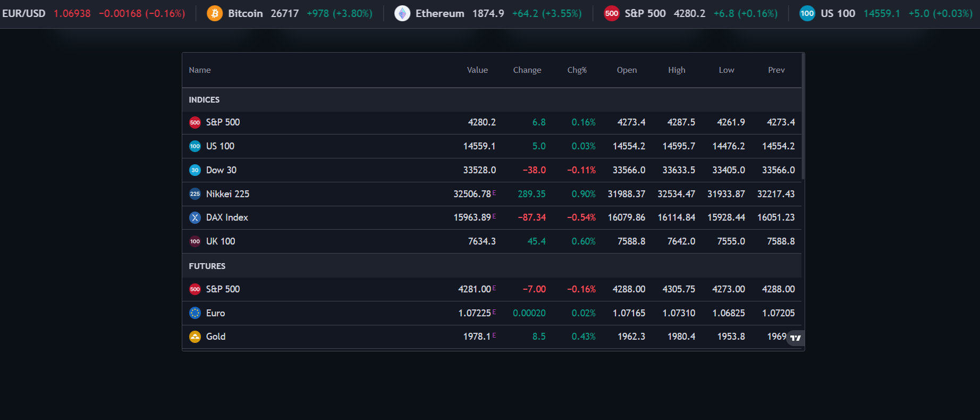This screenshot has height=420, width=980.
Task: Open the DAX Index row
Action: 492,217
